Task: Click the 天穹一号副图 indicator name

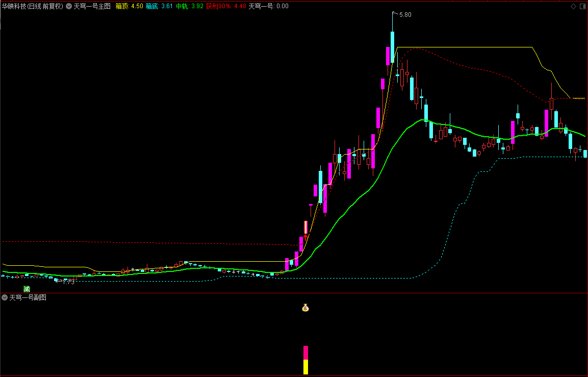Action: pyautogui.click(x=28, y=297)
